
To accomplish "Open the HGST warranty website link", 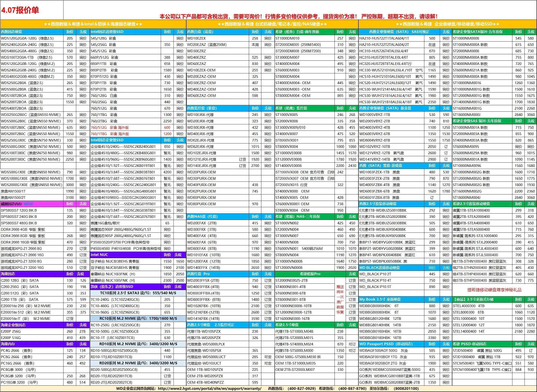I will coord(210,389).
